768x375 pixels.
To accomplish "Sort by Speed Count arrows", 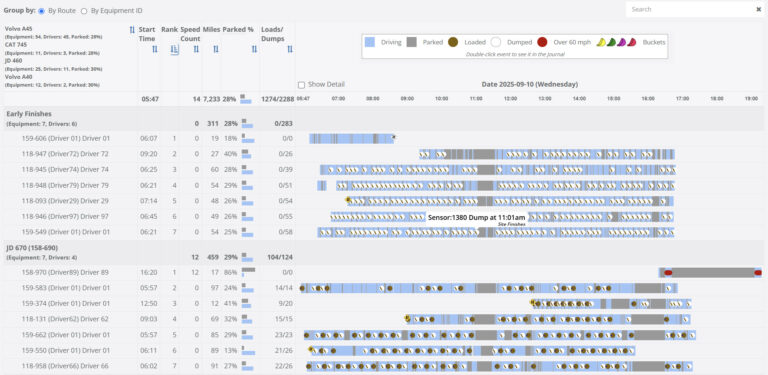I will pos(196,49).
